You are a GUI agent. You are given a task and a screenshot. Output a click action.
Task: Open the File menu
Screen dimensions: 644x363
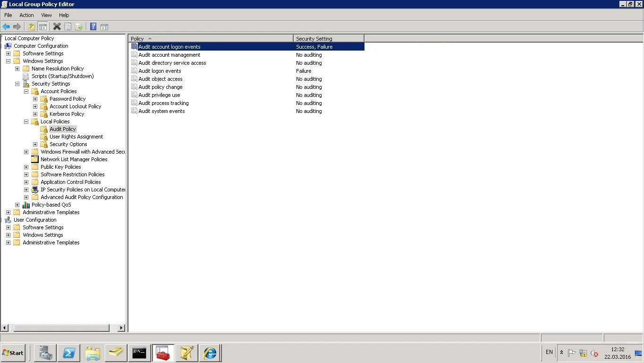tap(8, 15)
